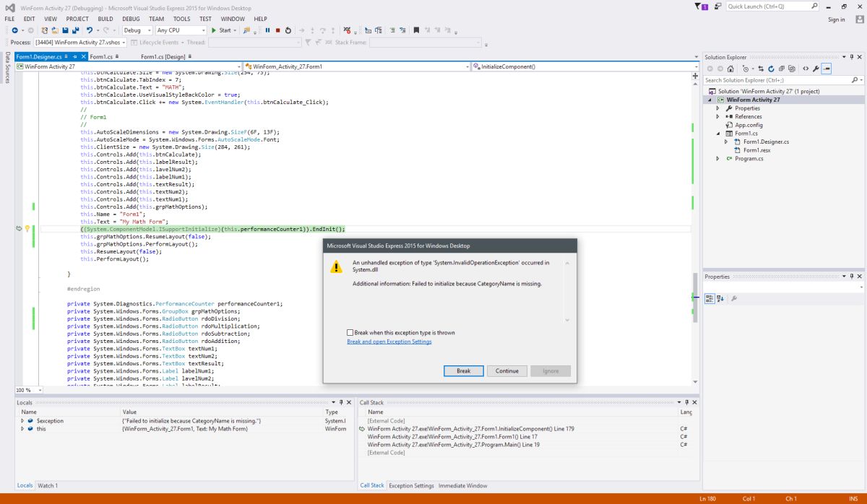Close the Form1.Designer.cs tab
This screenshot has height=504, width=867.
point(83,56)
